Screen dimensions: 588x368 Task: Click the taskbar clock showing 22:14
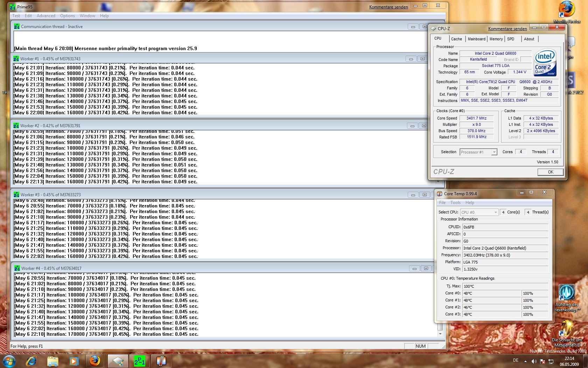tap(569, 361)
